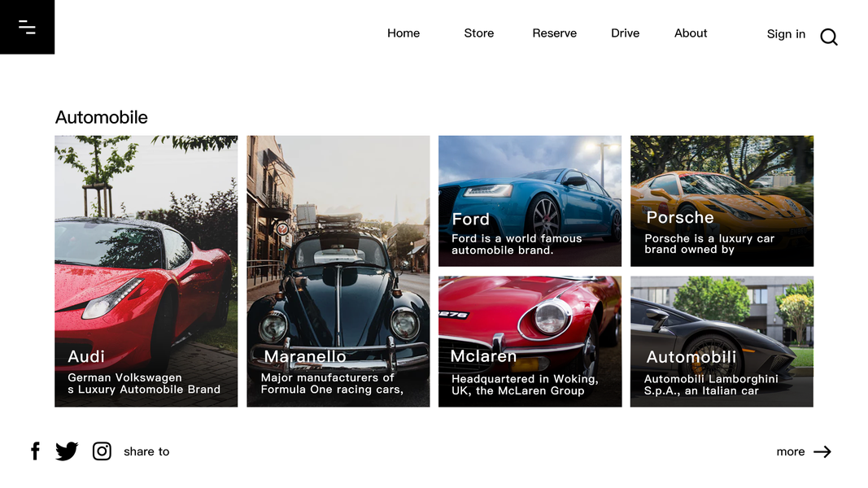
Task: Share via the Twitter bird icon
Action: tap(67, 451)
